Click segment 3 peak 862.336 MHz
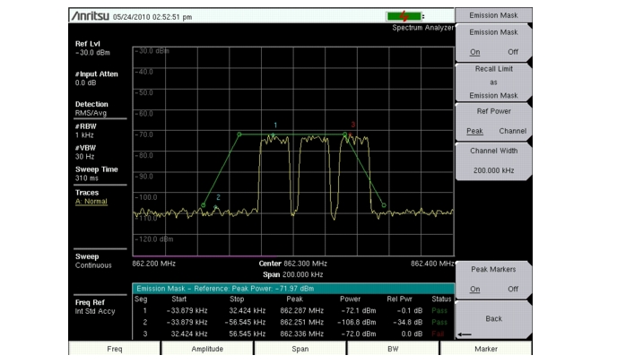This screenshot has height=364, width=617. point(302,334)
